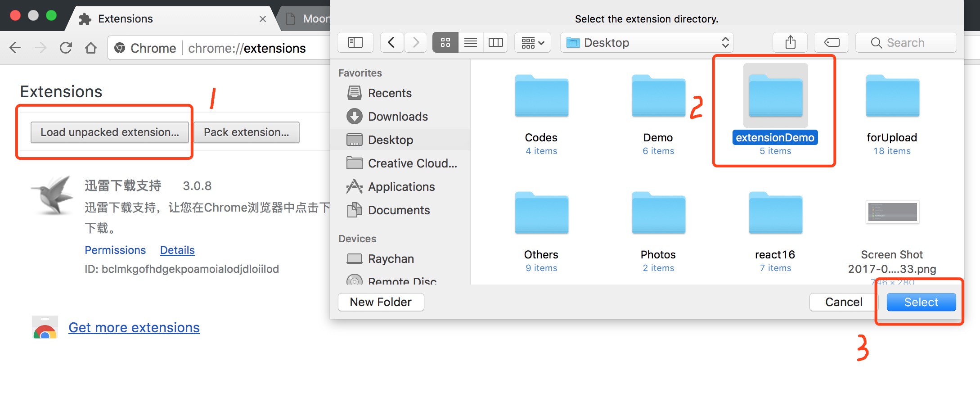Click Chrome home icon
This screenshot has height=407, width=980.
[91, 48]
